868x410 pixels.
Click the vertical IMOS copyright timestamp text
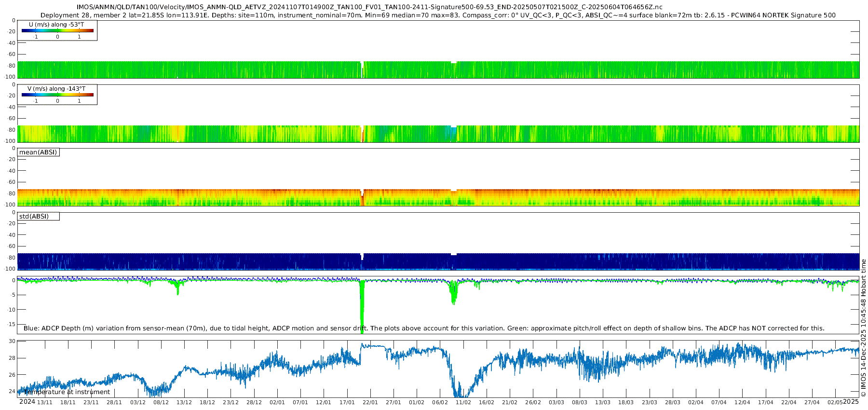coord(863,324)
